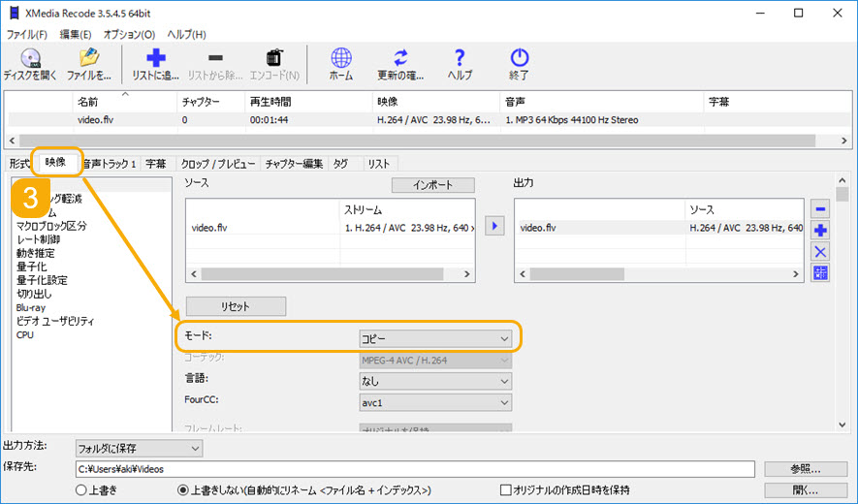Image resolution: width=858 pixels, height=504 pixels.
Task: Click the リセット button
Action: (236, 306)
